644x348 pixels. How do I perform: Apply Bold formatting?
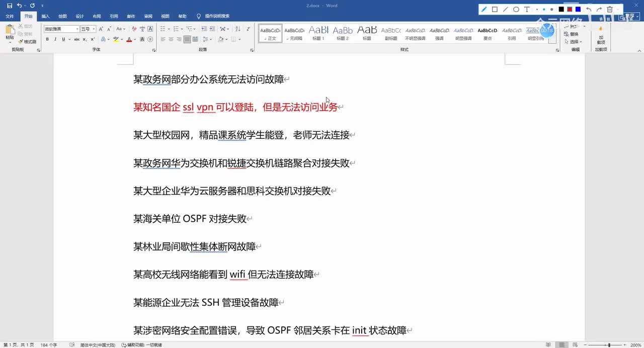[x=47, y=39]
